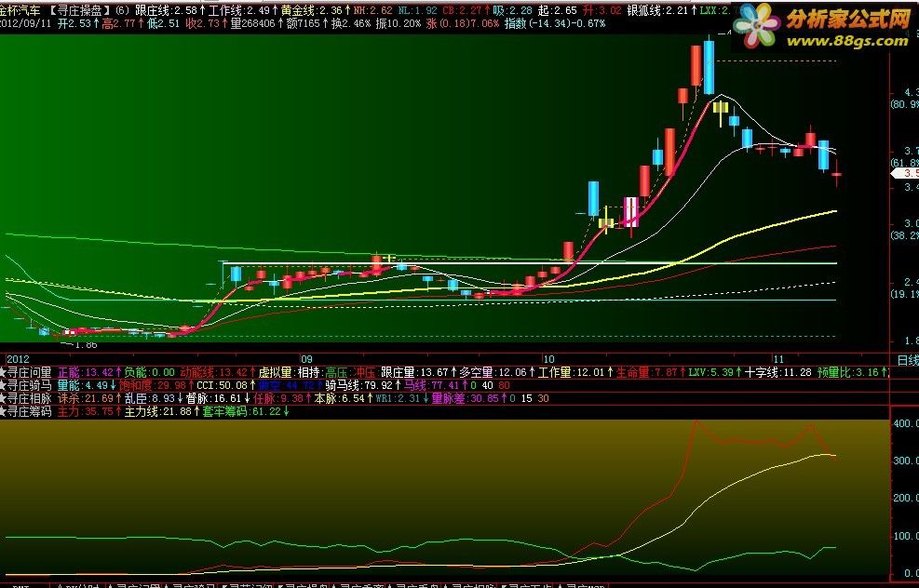Click the date 2012/09/11 in quote line
Viewport: 919px width, 588px height.
point(24,23)
